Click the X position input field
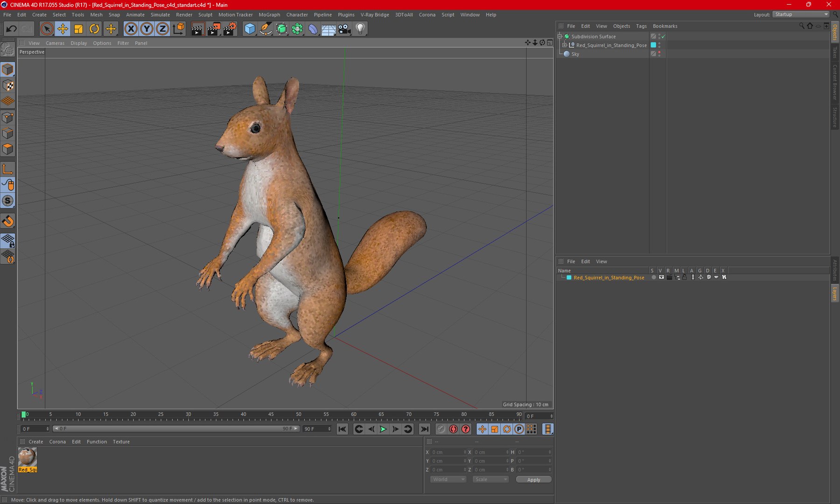This screenshot has width=840, height=504. [448, 452]
